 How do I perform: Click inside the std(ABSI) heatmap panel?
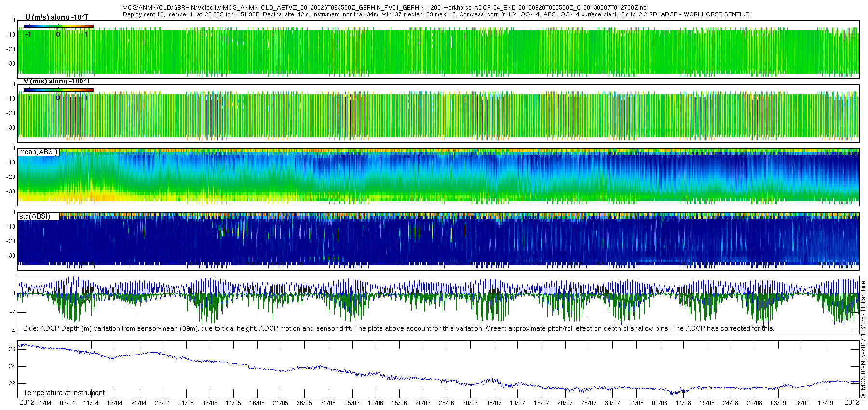[434, 241]
